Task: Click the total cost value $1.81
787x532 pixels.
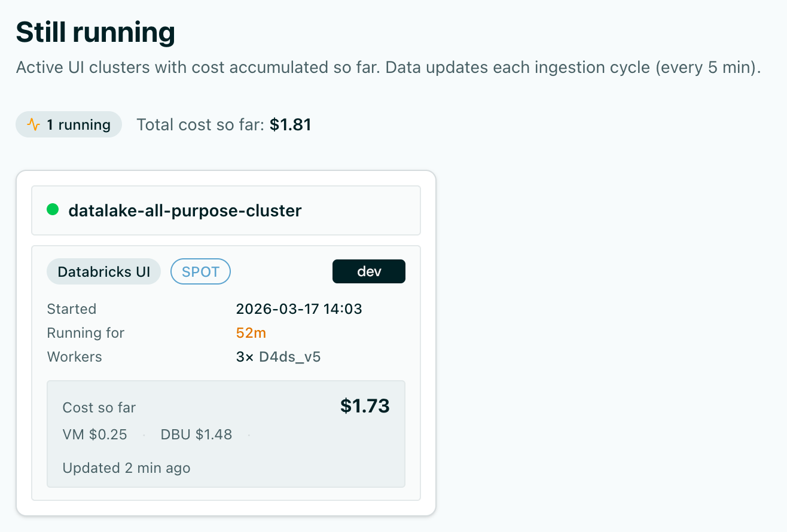Action: pyautogui.click(x=290, y=125)
